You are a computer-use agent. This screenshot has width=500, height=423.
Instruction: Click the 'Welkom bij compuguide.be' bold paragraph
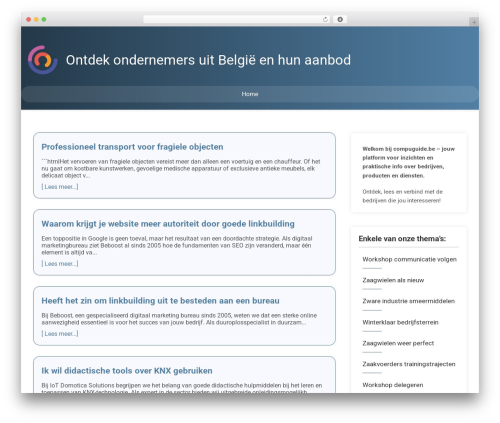[409, 162]
